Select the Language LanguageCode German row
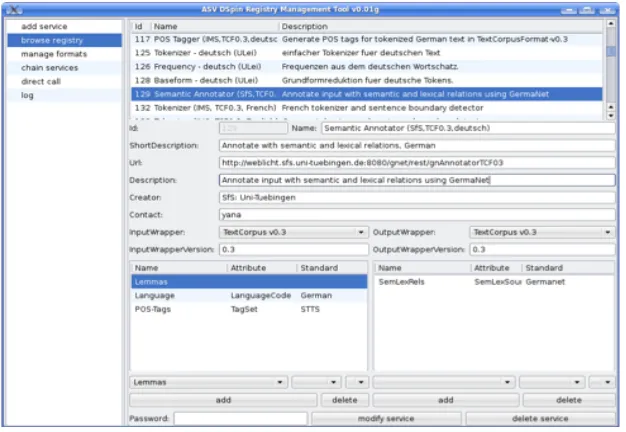This screenshot has width=626, height=432. pos(249,296)
